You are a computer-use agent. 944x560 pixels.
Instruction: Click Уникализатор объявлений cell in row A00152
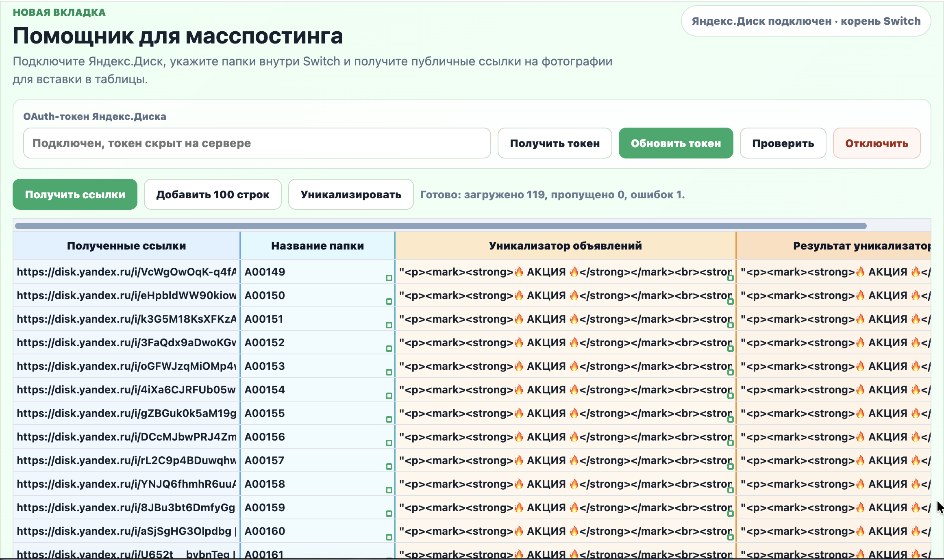pos(566,342)
